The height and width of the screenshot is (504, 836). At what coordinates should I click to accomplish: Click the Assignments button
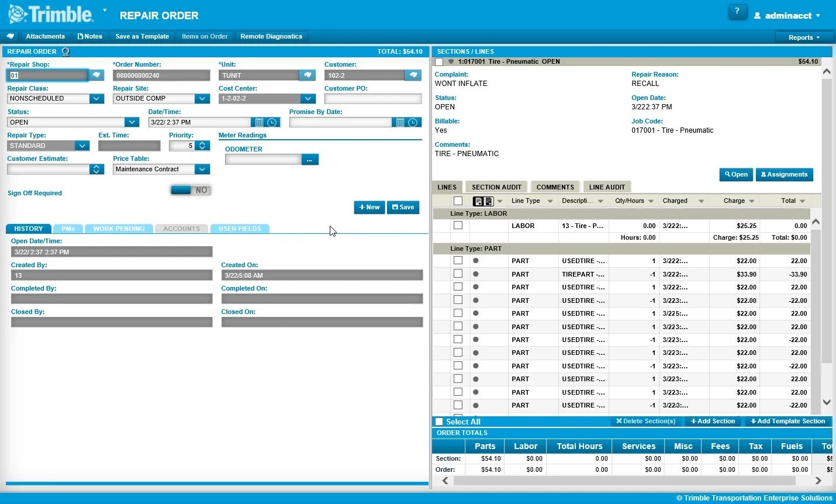click(x=784, y=174)
